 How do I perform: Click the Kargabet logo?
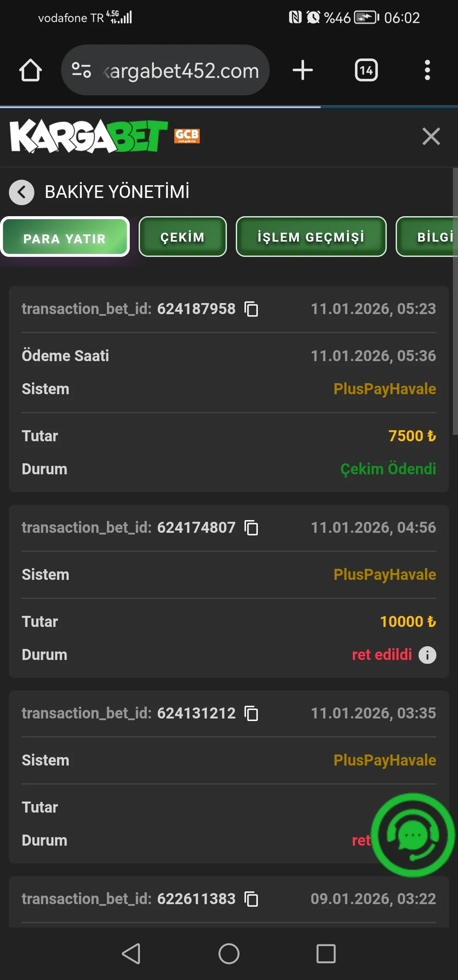point(89,136)
